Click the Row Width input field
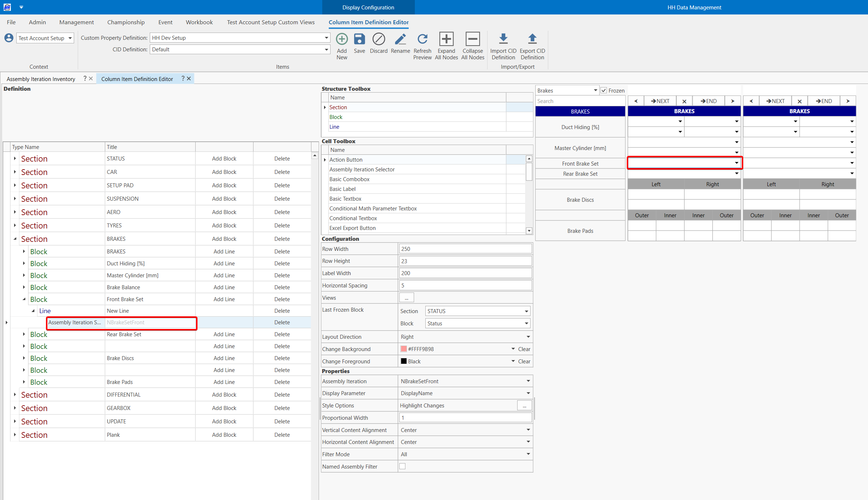 [465, 249]
